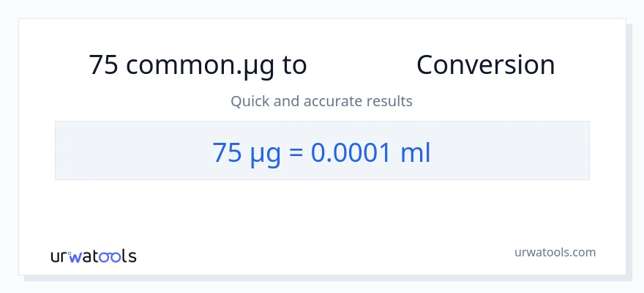Click the word 'results' in the subtitle
The height and width of the screenshot is (293, 644).
tap(390, 101)
